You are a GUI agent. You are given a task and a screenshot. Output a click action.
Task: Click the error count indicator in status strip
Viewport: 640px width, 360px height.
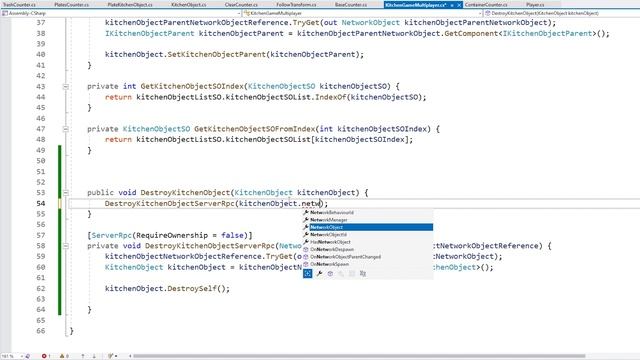[46, 356]
